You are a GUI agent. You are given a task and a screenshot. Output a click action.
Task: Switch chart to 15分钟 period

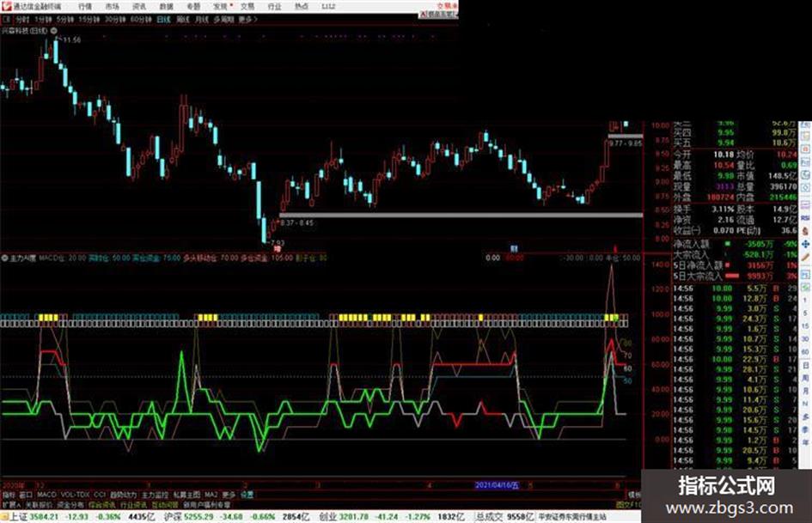(x=89, y=19)
